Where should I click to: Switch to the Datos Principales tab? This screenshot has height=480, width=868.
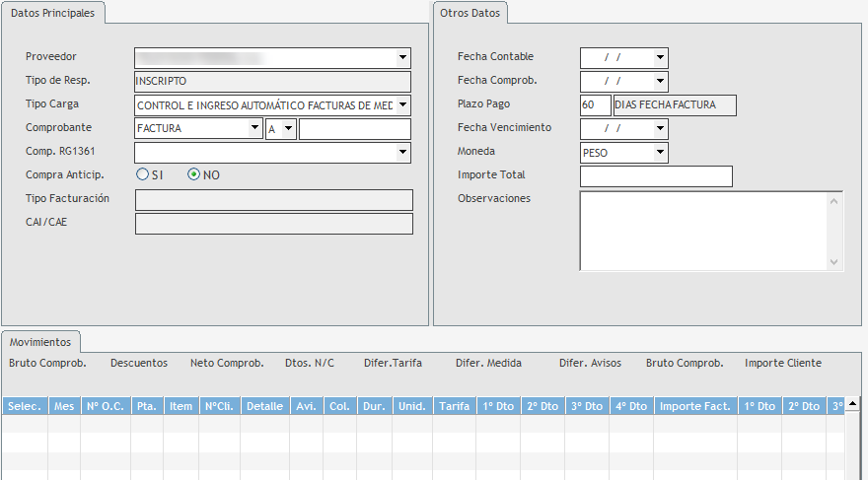pos(53,13)
